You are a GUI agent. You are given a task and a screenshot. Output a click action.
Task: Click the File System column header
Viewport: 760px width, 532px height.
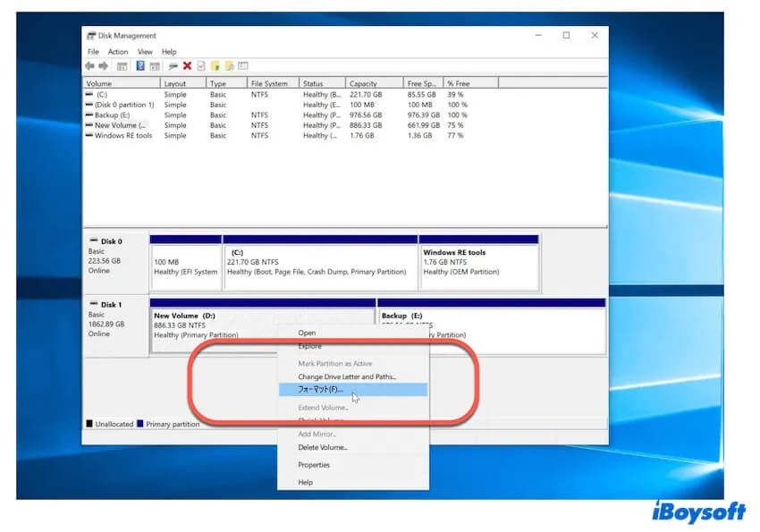click(x=269, y=83)
